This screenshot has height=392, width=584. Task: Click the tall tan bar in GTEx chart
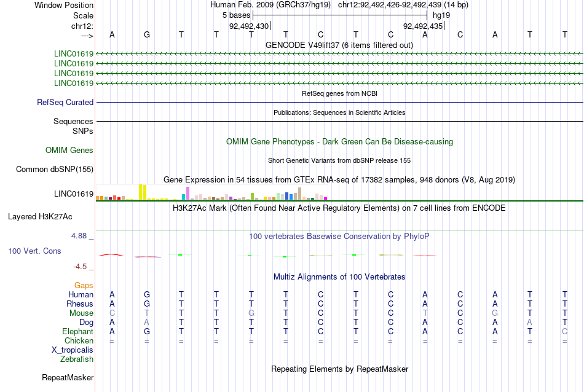coord(299,194)
